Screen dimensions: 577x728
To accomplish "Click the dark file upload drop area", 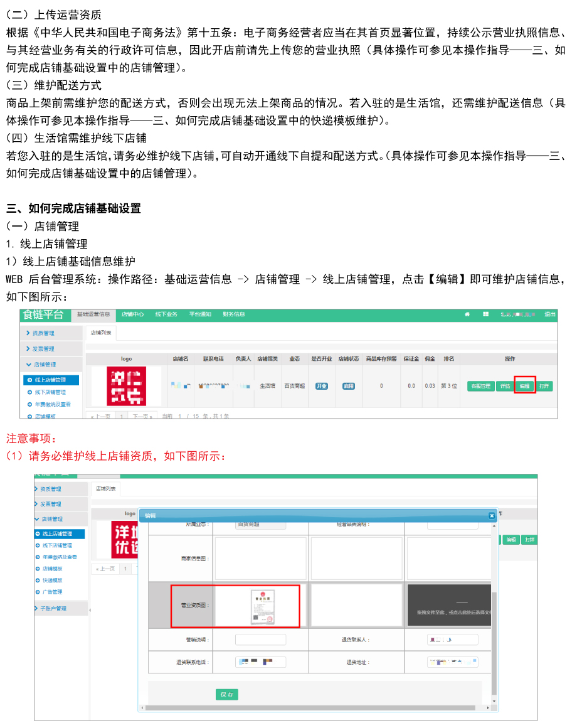I will tap(448, 606).
